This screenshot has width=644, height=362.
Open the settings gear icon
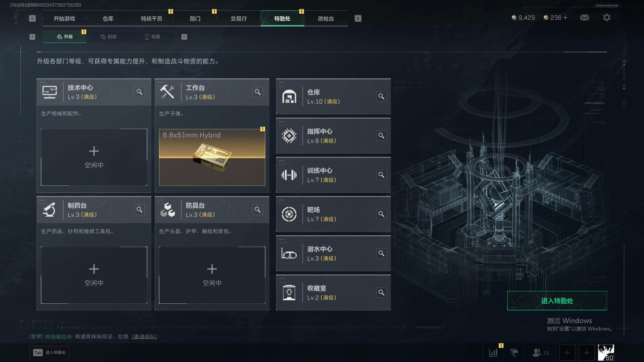pyautogui.click(x=606, y=18)
